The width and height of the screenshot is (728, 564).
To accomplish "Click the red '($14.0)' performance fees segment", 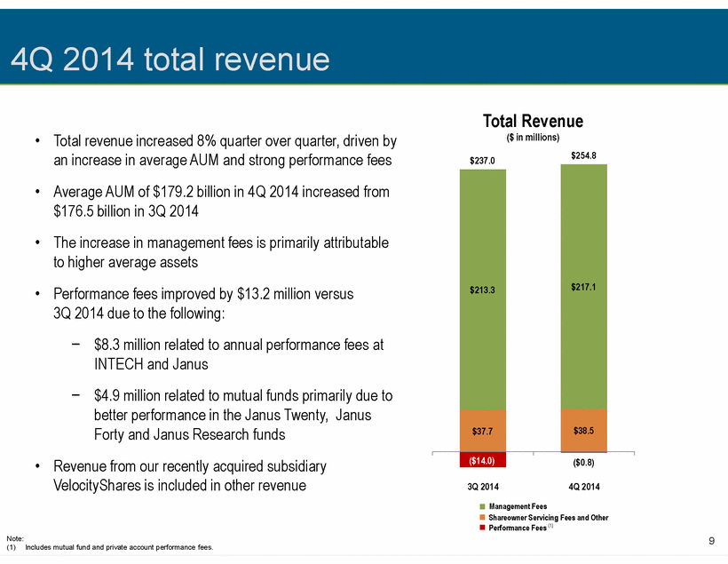I will click(482, 460).
